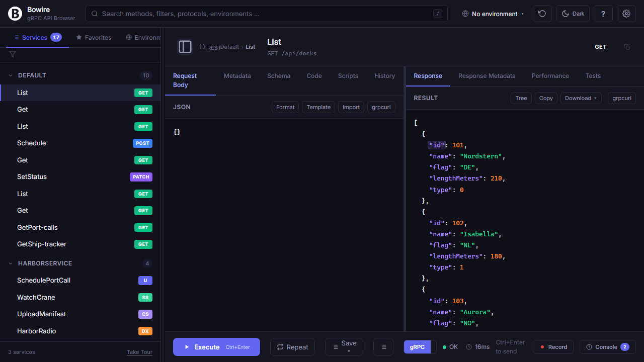
Task: Open the Save dropdown menu
Action: 344,347
